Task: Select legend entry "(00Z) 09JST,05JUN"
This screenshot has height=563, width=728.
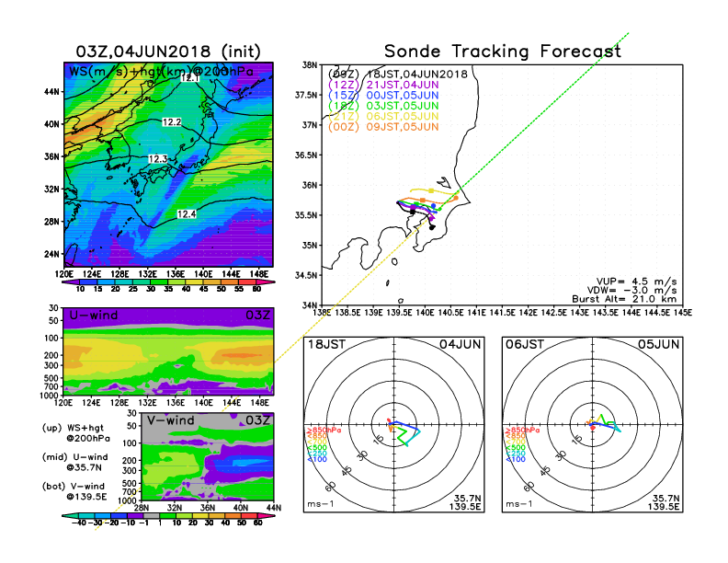Action: tap(383, 127)
